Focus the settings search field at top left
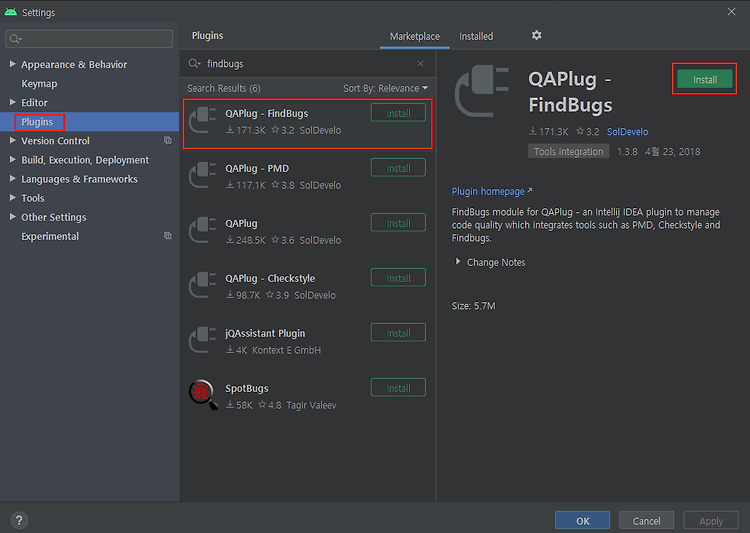750x533 pixels. click(89, 39)
